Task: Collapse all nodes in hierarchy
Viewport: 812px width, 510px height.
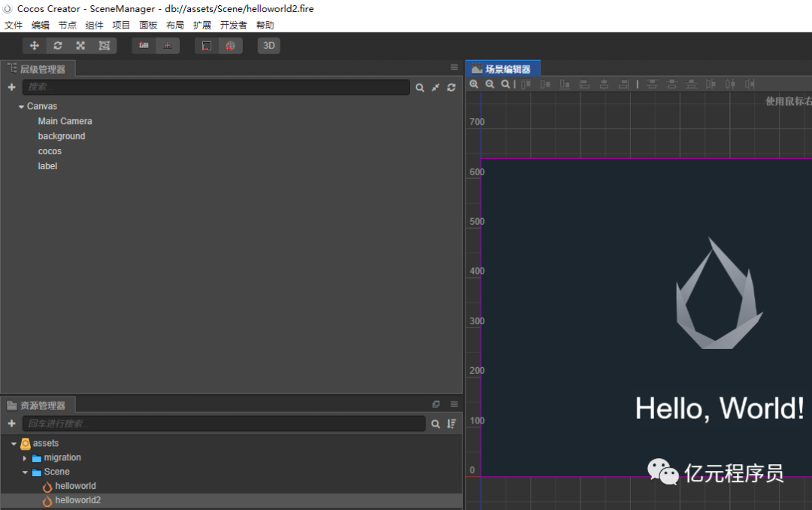Action: pos(435,87)
